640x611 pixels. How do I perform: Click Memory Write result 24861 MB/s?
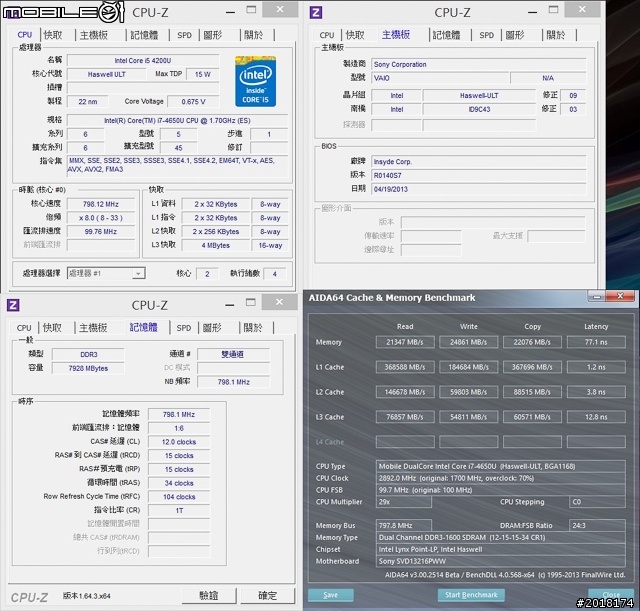coord(469,342)
